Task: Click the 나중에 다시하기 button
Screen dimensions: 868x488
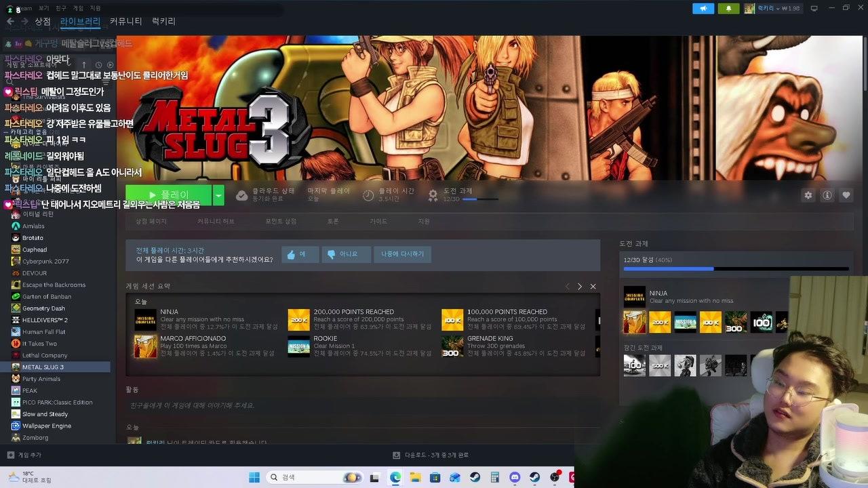Action: tap(402, 254)
